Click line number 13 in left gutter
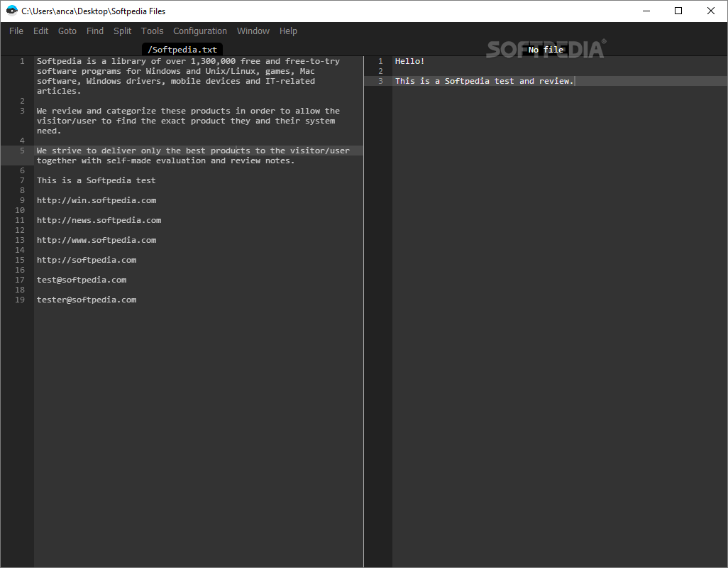 click(20, 240)
